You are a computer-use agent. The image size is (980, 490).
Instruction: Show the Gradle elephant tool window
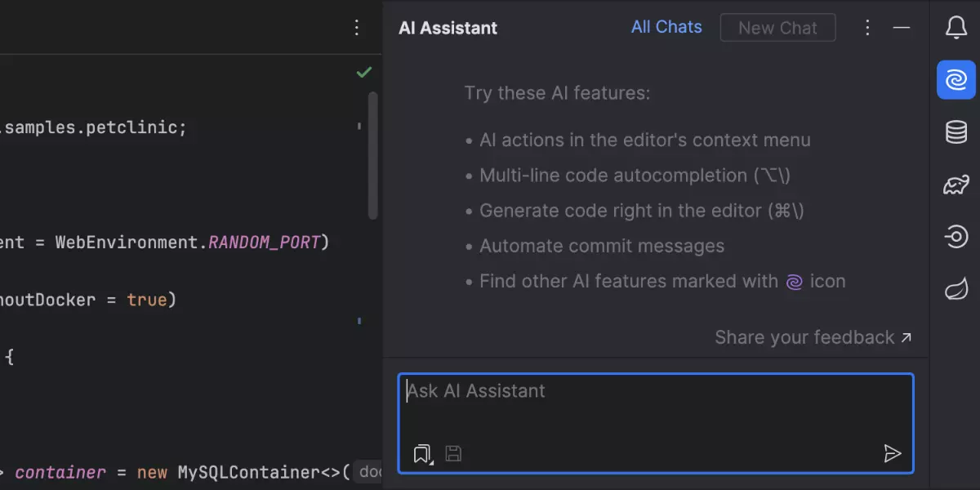pos(956,185)
